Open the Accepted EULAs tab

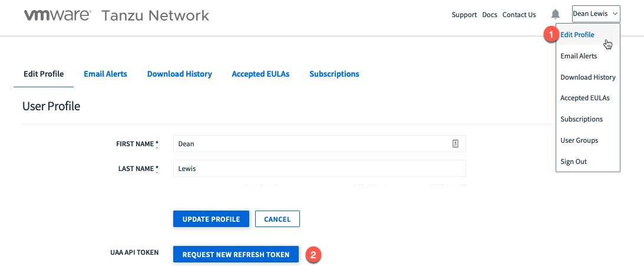coord(260,74)
